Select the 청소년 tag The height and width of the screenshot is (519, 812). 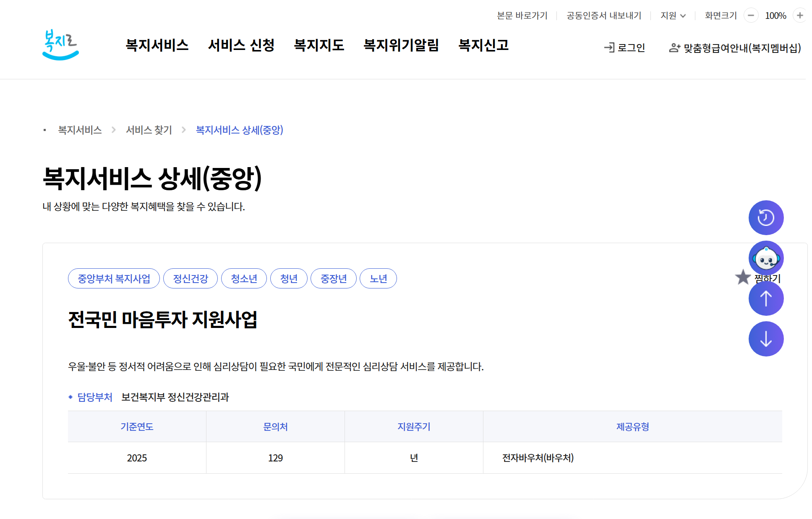click(x=244, y=278)
